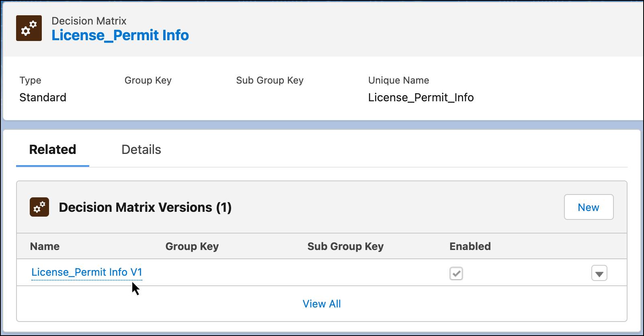Click the Decision Matrix Versions heading text
This screenshot has width=644, height=336.
pyautogui.click(x=145, y=207)
